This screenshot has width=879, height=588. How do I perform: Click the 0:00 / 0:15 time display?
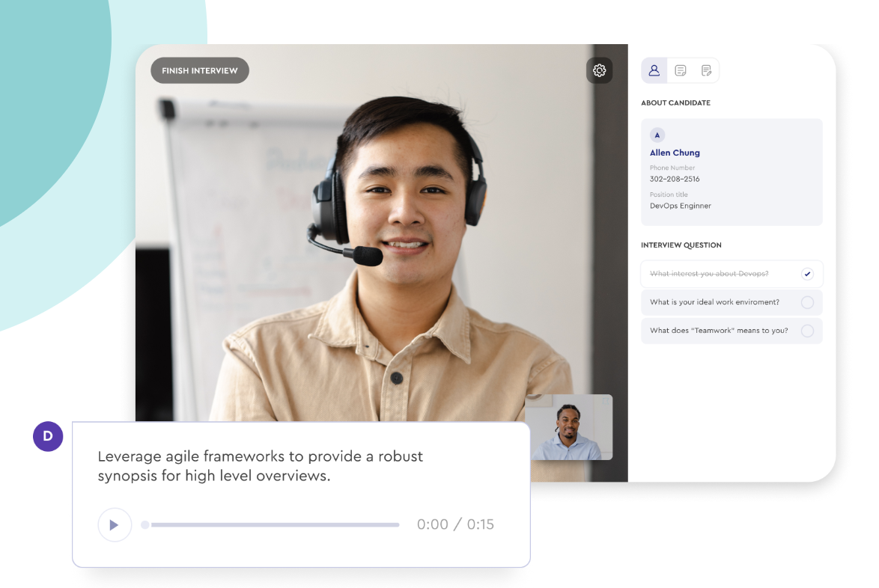click(455, 524)
